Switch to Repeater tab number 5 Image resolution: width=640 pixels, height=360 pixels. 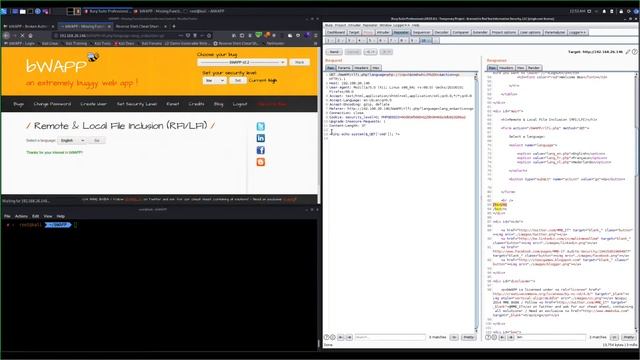tap(371, 40)
